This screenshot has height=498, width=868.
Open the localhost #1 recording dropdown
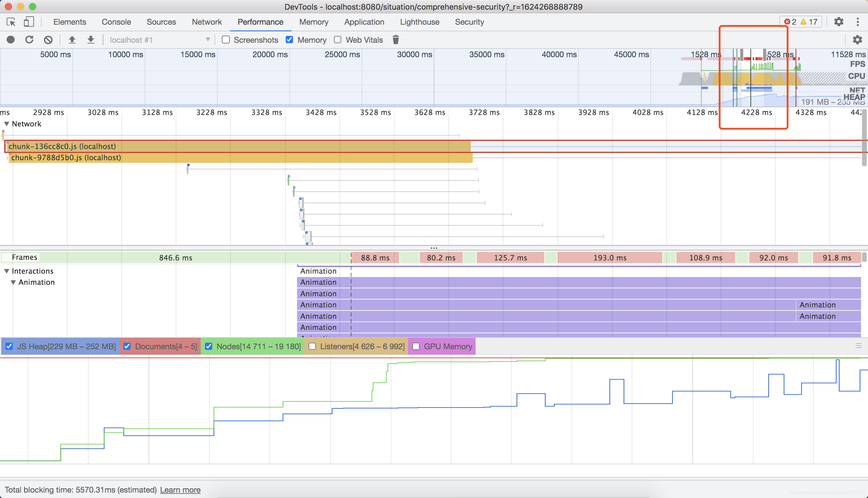(159, 40)
